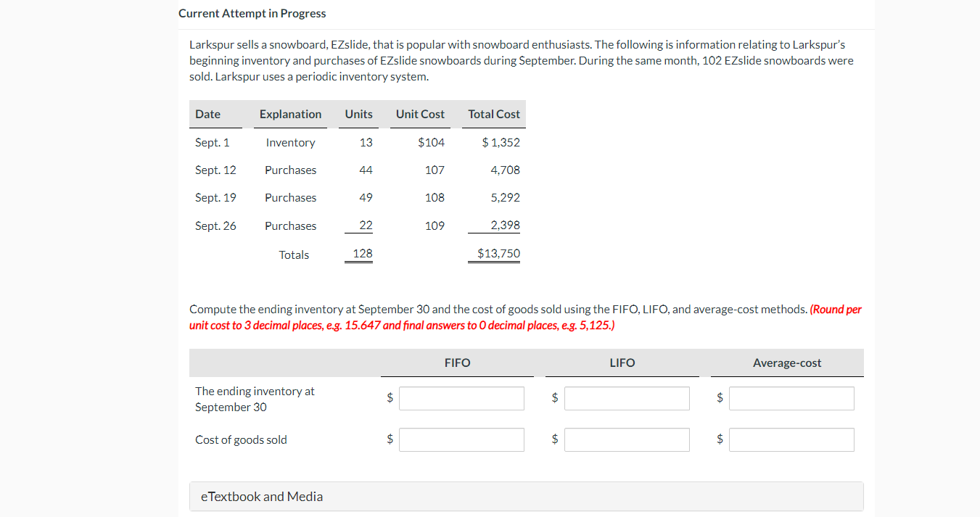The height and width of the screenshot is (517, 980).
Task: Click the FIFO cost of goods sold field
Action: [461, 439]
